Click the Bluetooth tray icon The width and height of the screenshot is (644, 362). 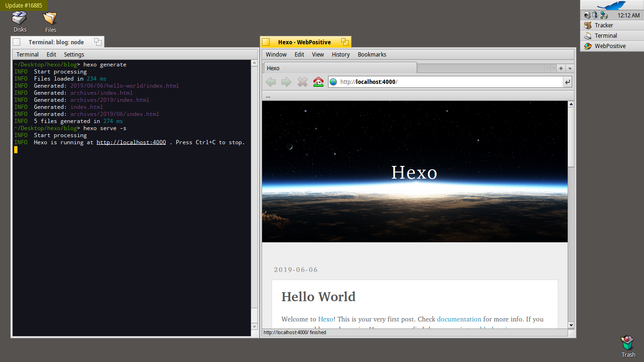(x=595, y=16)
